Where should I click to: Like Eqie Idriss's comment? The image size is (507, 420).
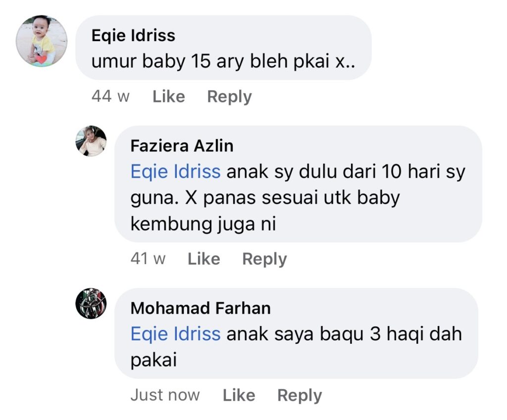[168, 96]
